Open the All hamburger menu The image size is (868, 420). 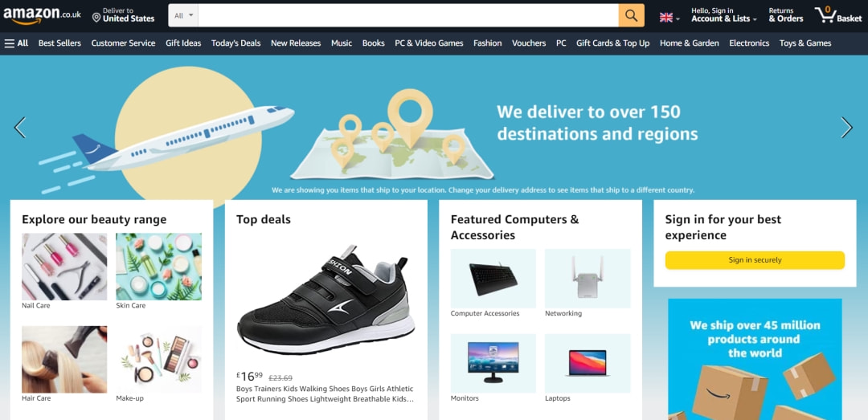16,43
